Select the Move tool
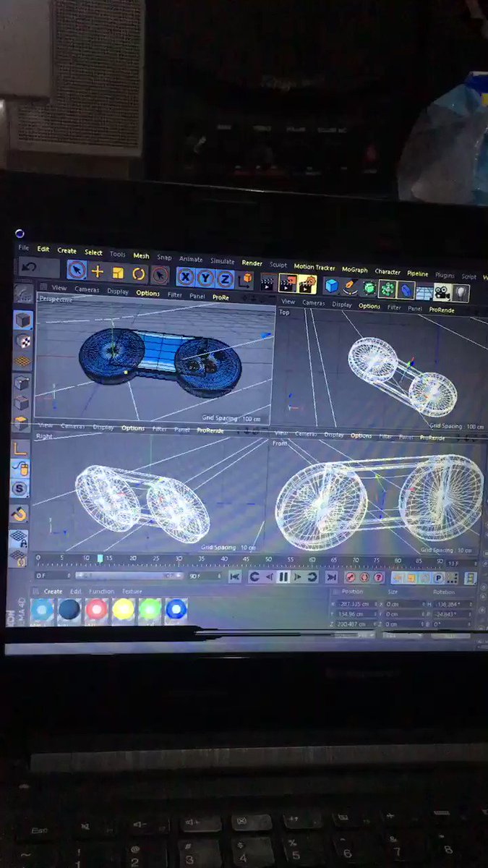488x868 pixels. (x=98, y=272)
